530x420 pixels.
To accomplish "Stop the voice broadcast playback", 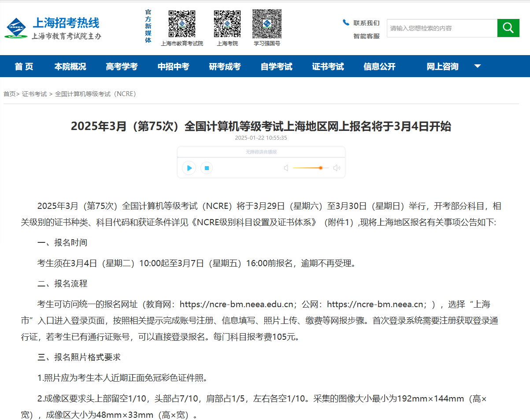I will [207, 168].
